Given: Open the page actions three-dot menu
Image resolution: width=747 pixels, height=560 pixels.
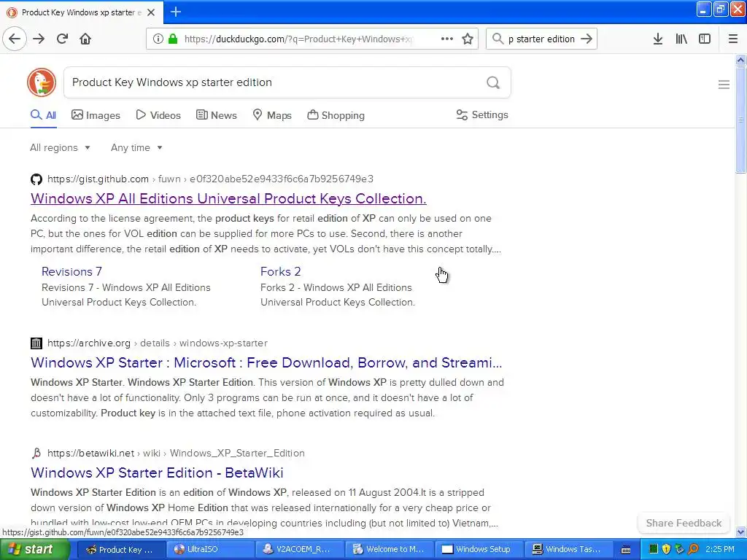Looking at the screenshot, I should (x=447, y=39).
